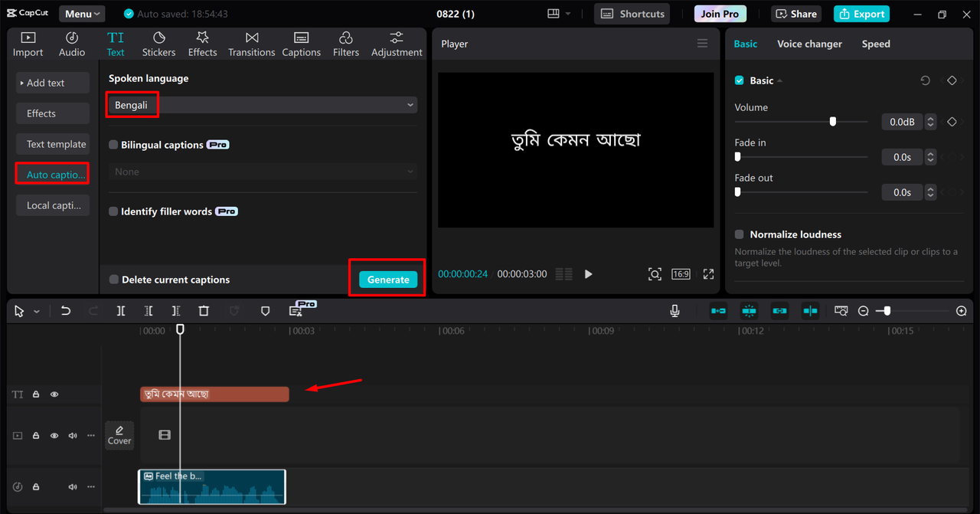Viewport: 980px width, 514px height.
Task: Hide the text track with eye icon
Action: (x=54, y=395)
